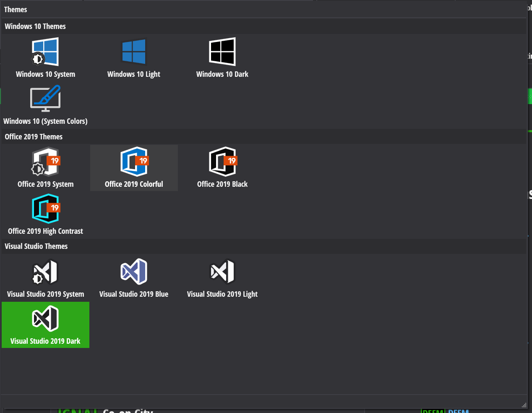This screenshot has height=413, width=532.
Task: Click the "Visual Studio 2019 Light" text label
Action: pos(222,294)
